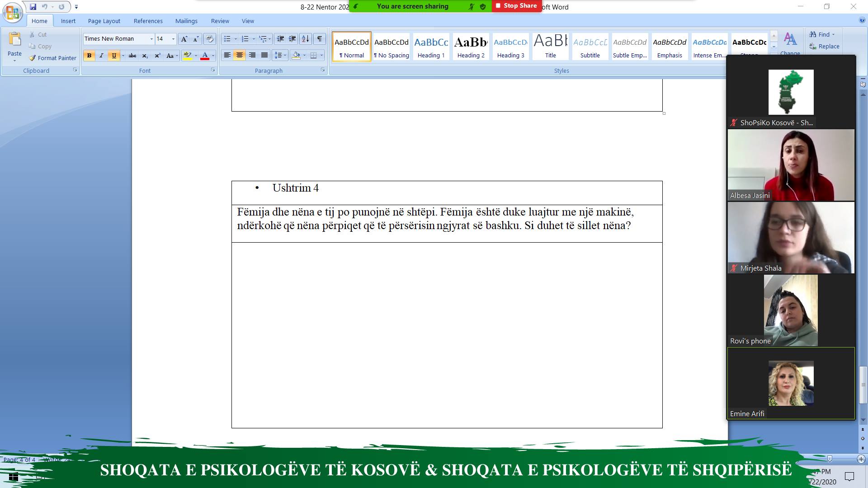
Task: Align text right
Action: click(252, 56)
